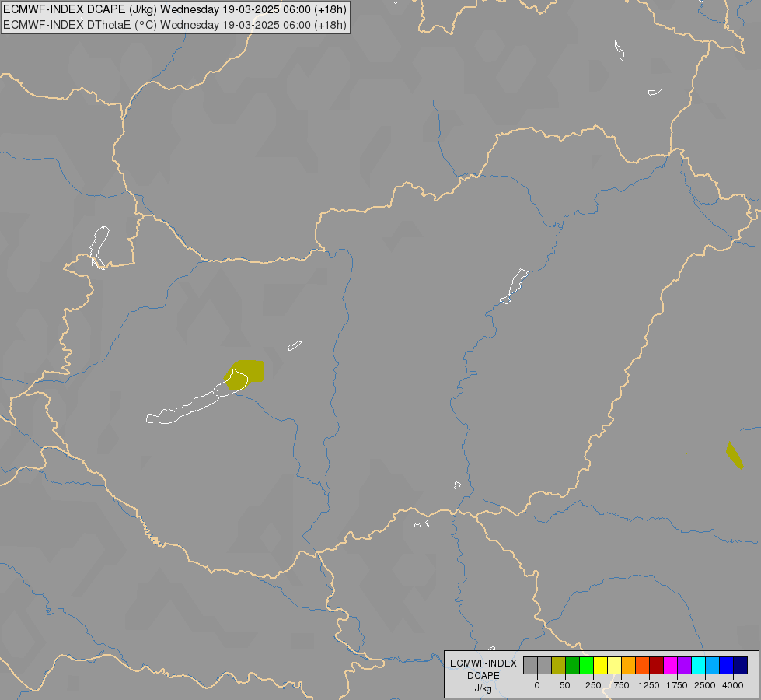
Task: Select the purple legend swatch
Action: pyautogui.click(x=685, y=666)
